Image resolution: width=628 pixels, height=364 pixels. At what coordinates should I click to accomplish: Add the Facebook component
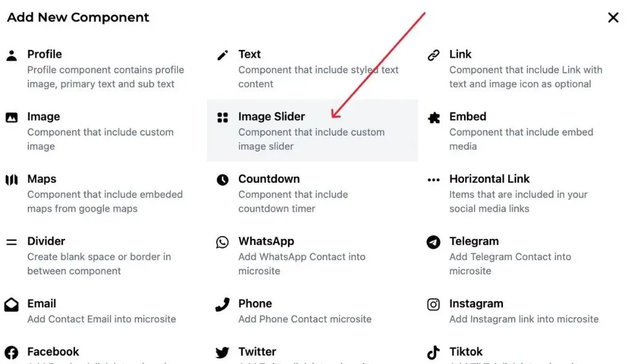pos(53,352)
